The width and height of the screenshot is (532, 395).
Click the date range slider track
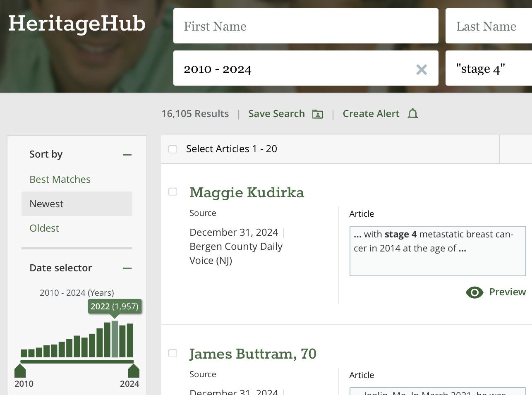(77, 362)
